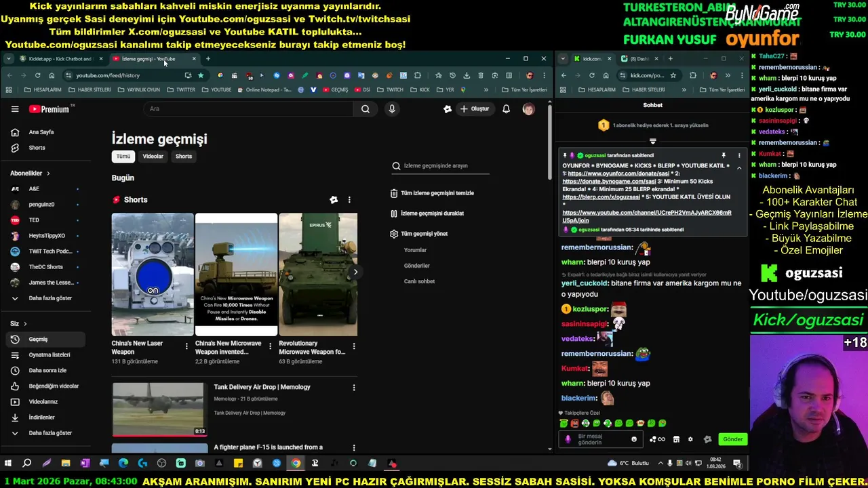Screen dimensions: 868x488
Task: Open options for Tank Delivery Air Drop video
Action: (353, 388)
